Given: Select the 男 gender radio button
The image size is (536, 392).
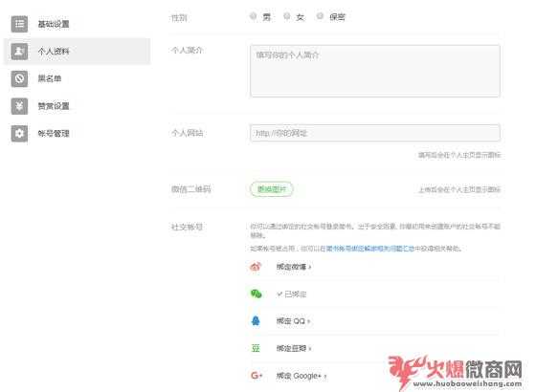Looking at the screenshot, I should pos(253,16).
